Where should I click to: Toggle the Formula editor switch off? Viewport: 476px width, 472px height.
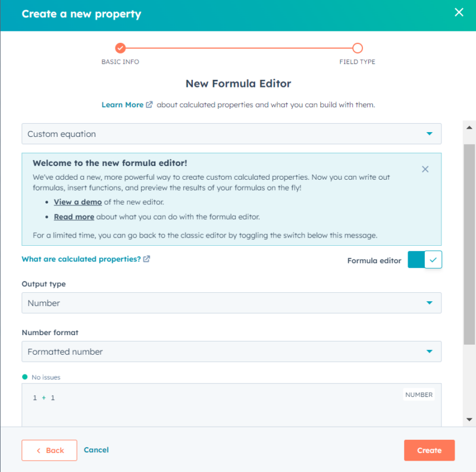pyautogui.click(x=424, y=260)
